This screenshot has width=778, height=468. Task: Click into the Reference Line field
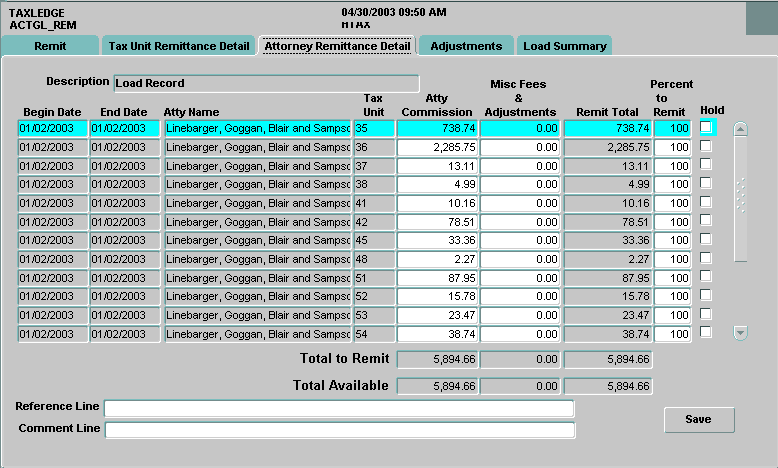point(339,408)
